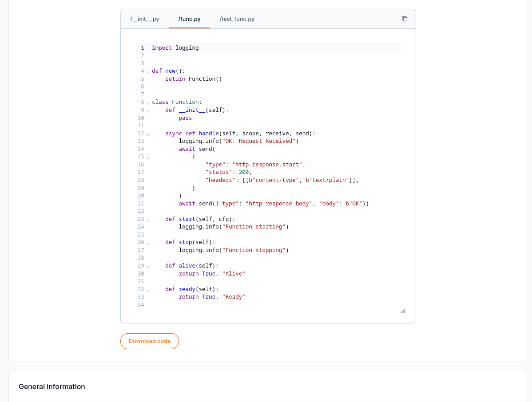Fold the stop method at line 26
The width and height of the screenshot is (532, 402).
tap(147, 243)
